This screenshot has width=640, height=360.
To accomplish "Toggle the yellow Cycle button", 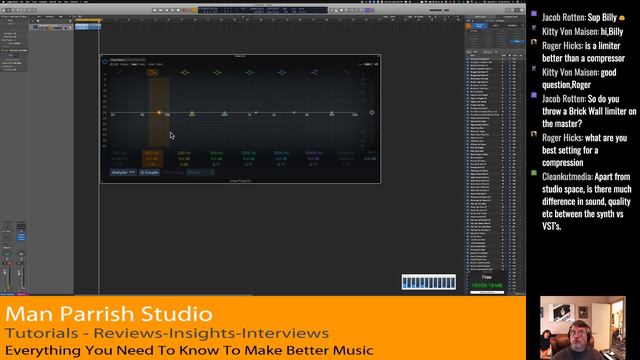I will click(x=194, y=10).
